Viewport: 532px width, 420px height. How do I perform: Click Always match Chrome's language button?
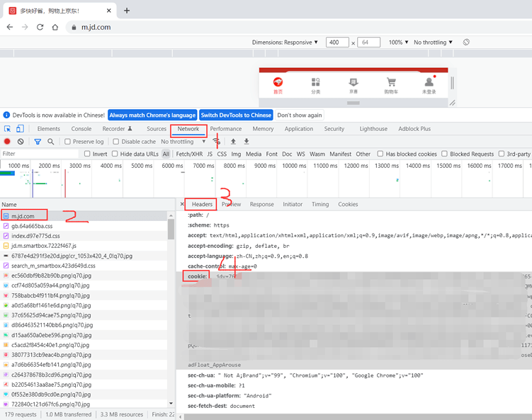coord(152,115)
